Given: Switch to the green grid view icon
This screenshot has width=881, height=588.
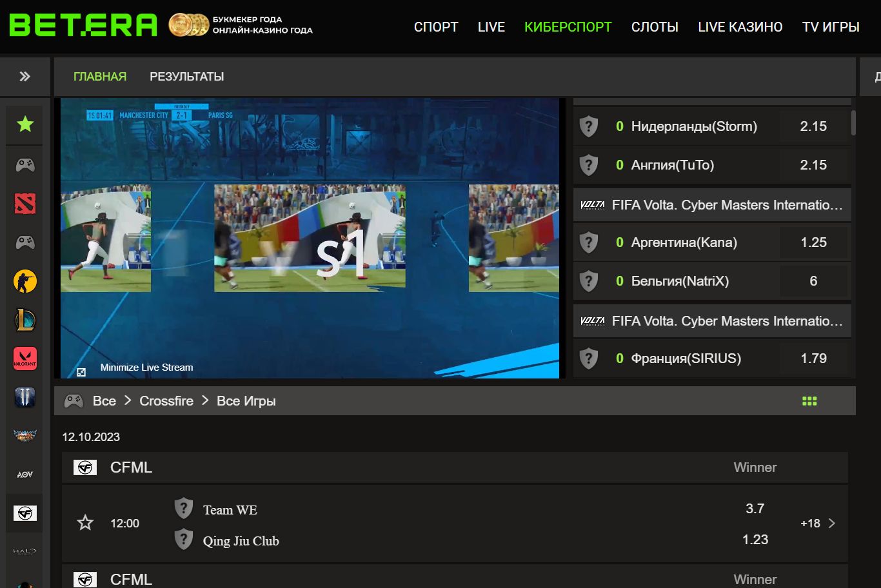Looking at the screenshot, I should click(x=809, y=401).
